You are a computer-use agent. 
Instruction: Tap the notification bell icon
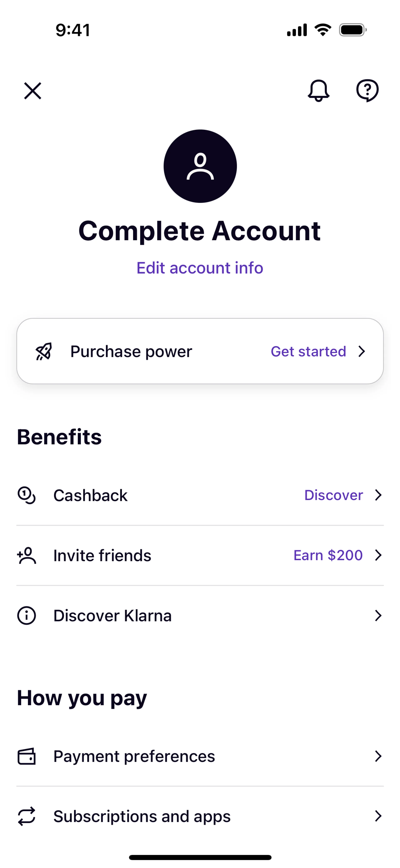318,90
